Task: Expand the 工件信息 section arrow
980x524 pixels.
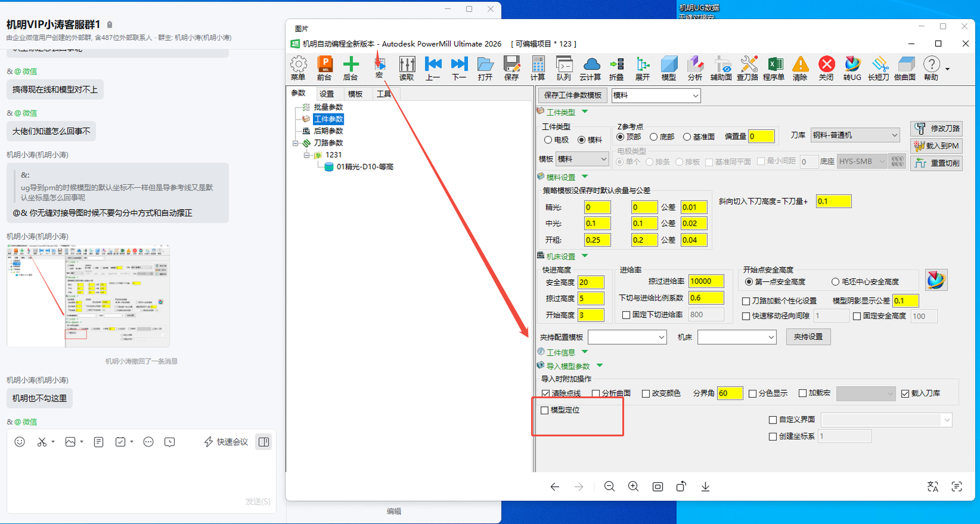Action: coord(585,352)
